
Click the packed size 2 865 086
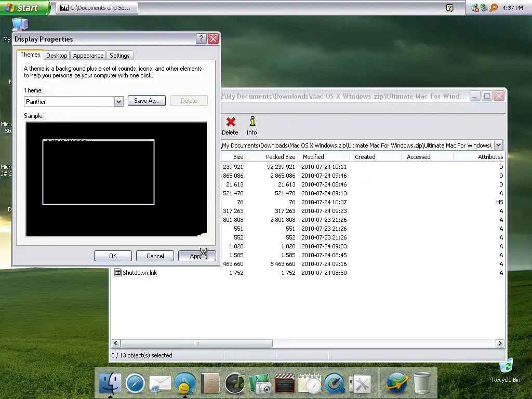click(x=283, y=176)
